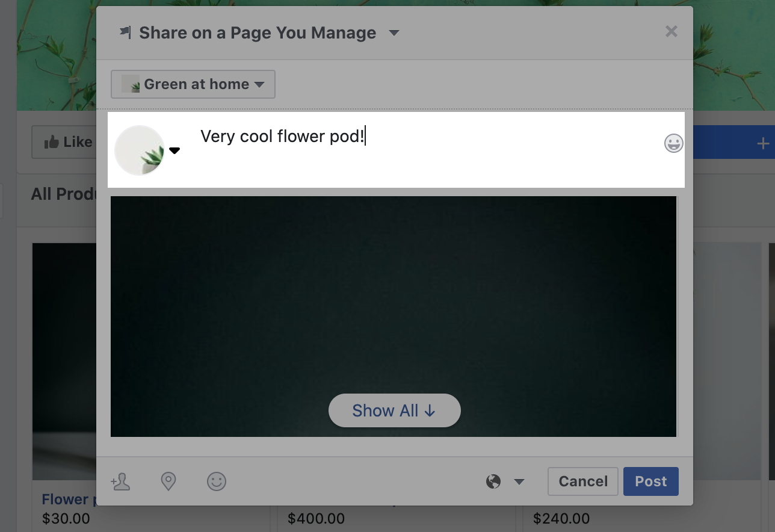
Task: Cancel the share dialog
Action: coord(582,481)
